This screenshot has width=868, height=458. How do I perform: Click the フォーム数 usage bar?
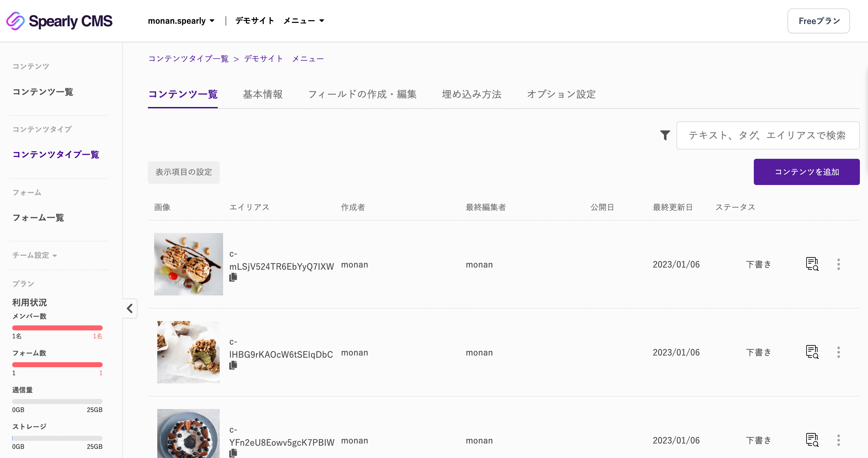[x=57, y=365]
